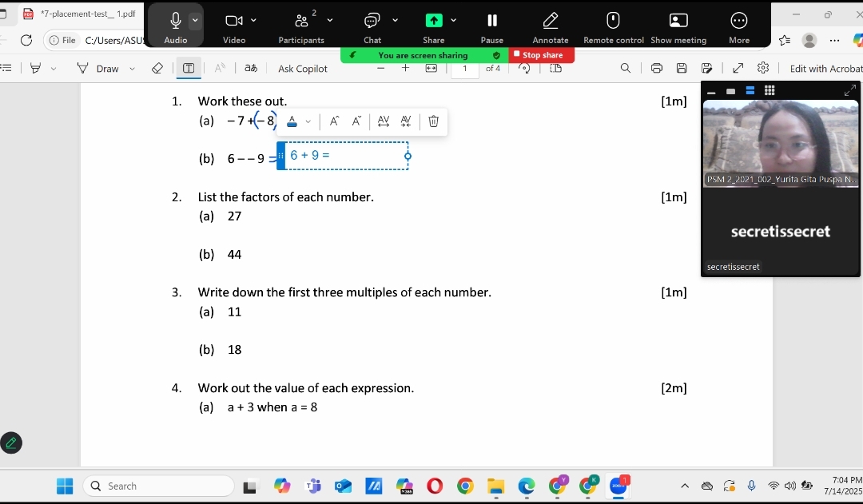The image size is (863, 504).
Task: Zoom out the PDF with minus
Action: click(380, 68)
